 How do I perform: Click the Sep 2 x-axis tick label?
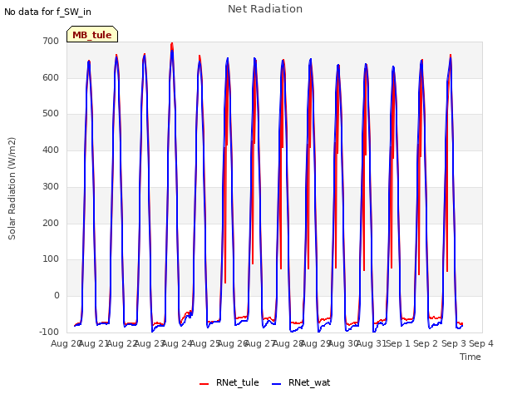click(426, 343)
